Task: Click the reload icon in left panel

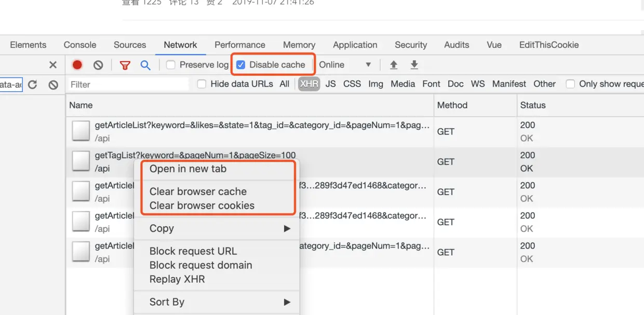Action: pos(33,85)
